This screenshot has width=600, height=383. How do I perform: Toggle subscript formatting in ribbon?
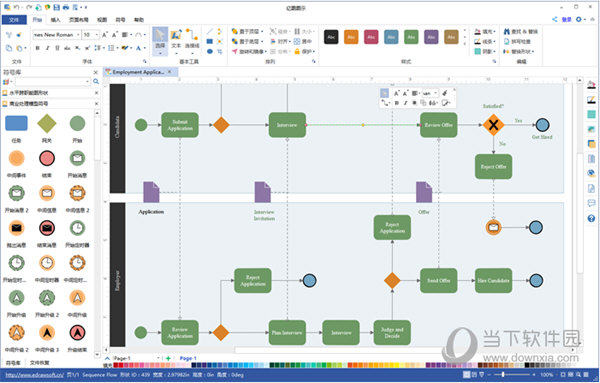pyautogui.click(x=78, y=48)
